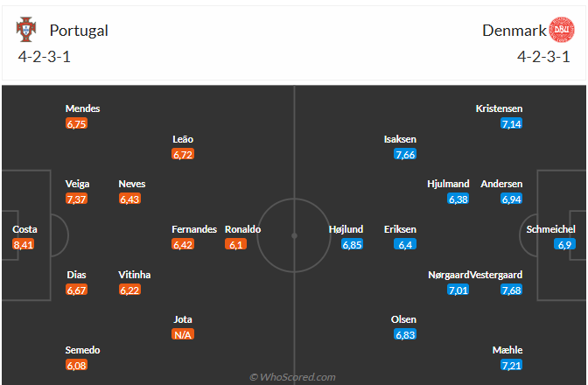Screen dimensions: 588x385
Task: Click player name Kristensen
Action: click(x=499, y=108)
